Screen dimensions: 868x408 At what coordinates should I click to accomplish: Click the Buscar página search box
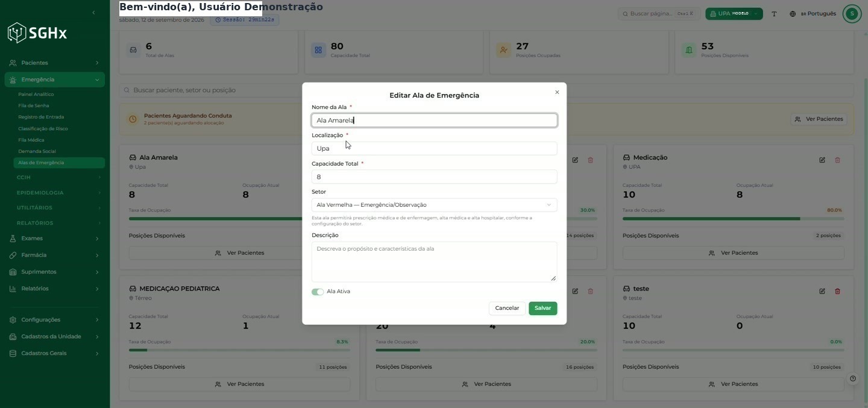tap(658, 14)
